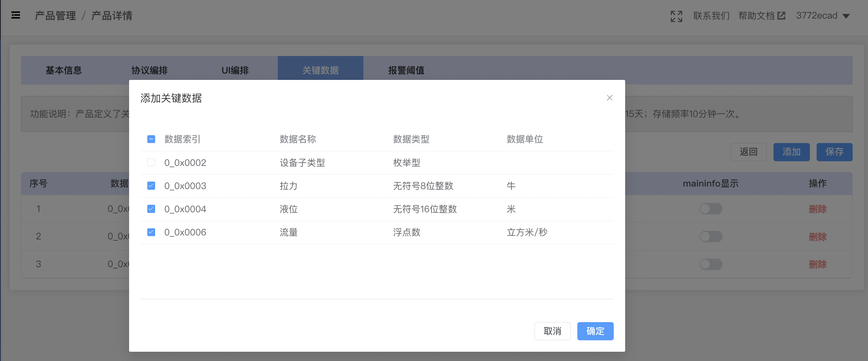Expand the 3772ecad user dropdown
Viewport: 868px width, 361px height.
click(x=823, y=16)
